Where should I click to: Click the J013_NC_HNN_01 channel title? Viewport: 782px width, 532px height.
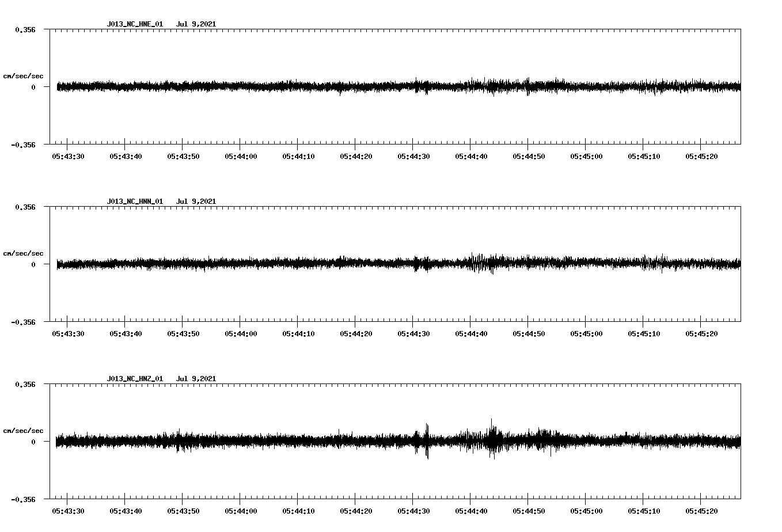coord(135,202)
